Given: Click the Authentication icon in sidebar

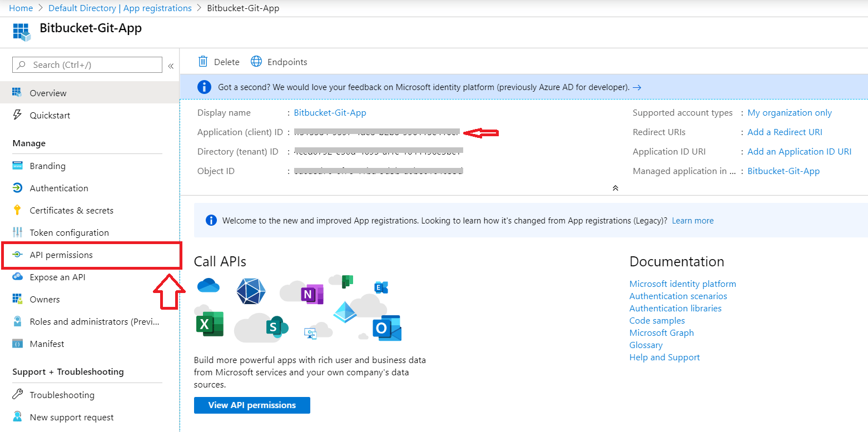Looking at the screenshot, I should [17, 188].
